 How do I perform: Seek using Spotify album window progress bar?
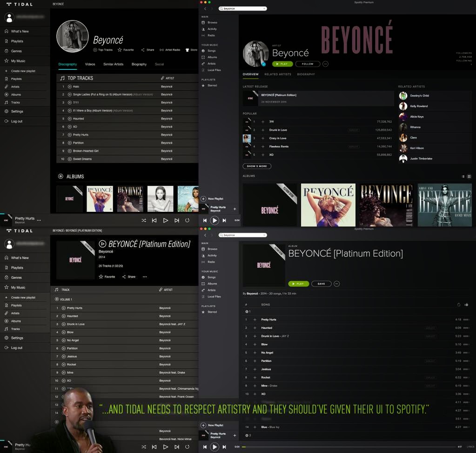click(x=349, y=447)
